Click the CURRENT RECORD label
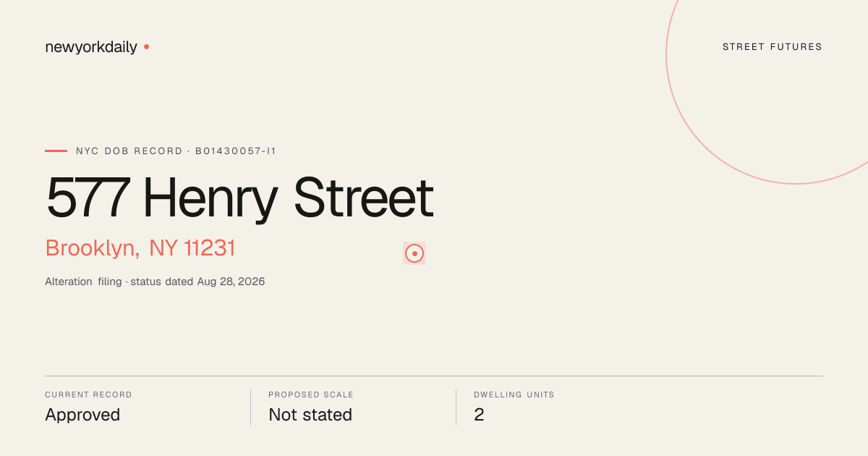The image size is (868, 456). click(x=88, y=395)
